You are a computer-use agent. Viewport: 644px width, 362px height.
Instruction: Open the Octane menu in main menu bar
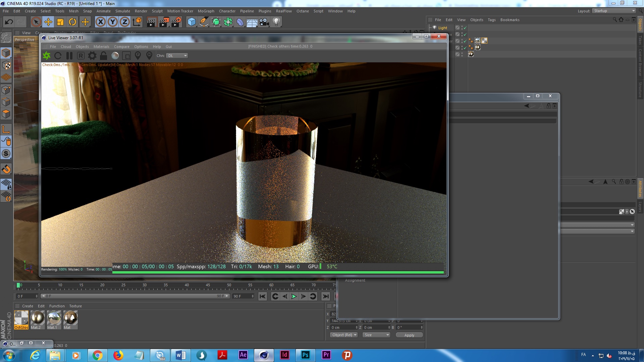[x=303, y=11]
